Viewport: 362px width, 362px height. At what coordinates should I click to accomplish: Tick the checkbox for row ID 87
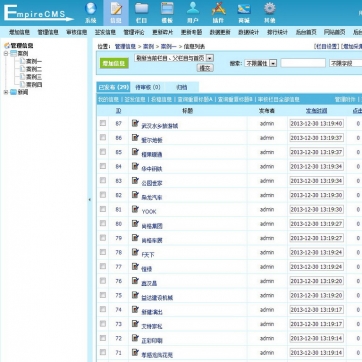(x=103, y=123)
